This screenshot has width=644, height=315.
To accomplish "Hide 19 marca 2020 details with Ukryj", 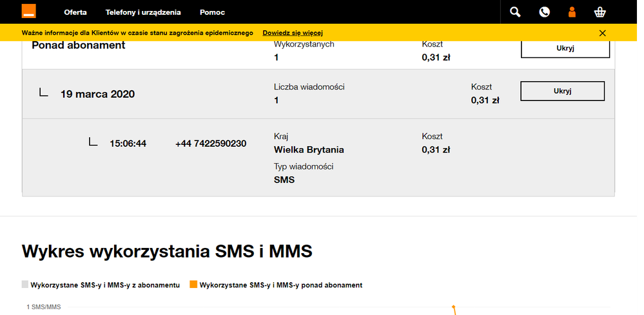I will point(562,91).
